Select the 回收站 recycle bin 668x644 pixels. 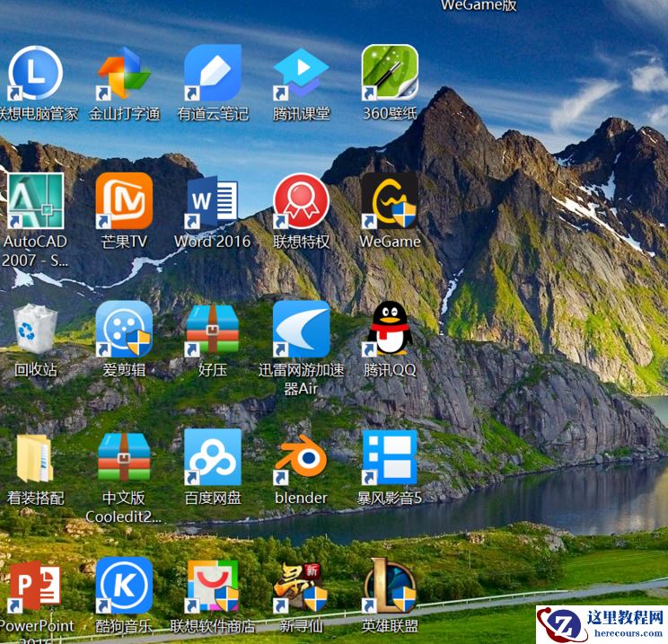(35, 329)
